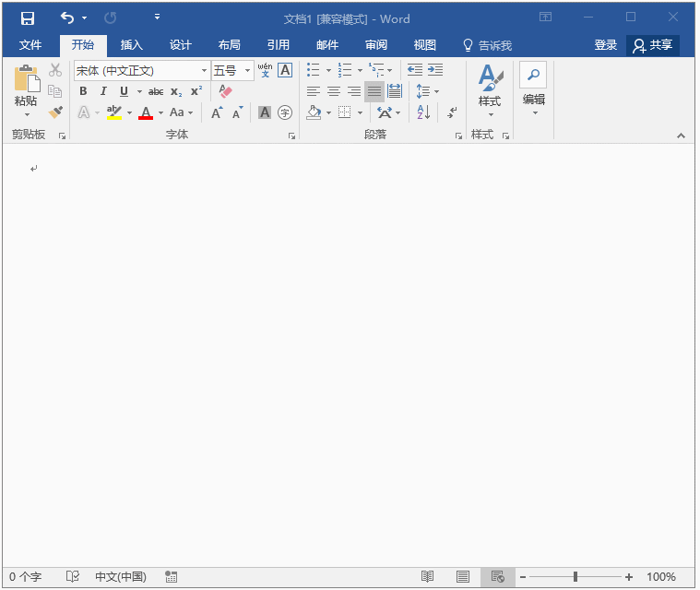Click the 共享 share button
Viewport: 700px width, 590px height.
(652, 45)
